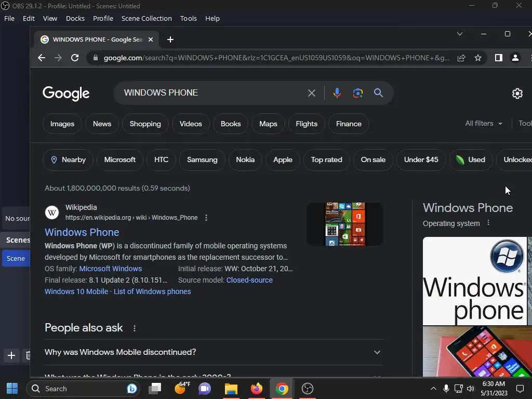Expand Why was Windows Mobile discontinued question
The width and height of the screenshot is (532, 399).
[x=214, y=352]
